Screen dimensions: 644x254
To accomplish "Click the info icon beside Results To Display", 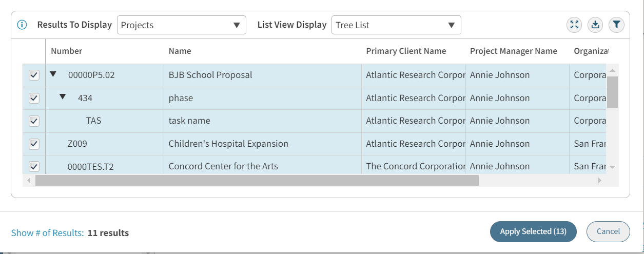I will 22,25.
